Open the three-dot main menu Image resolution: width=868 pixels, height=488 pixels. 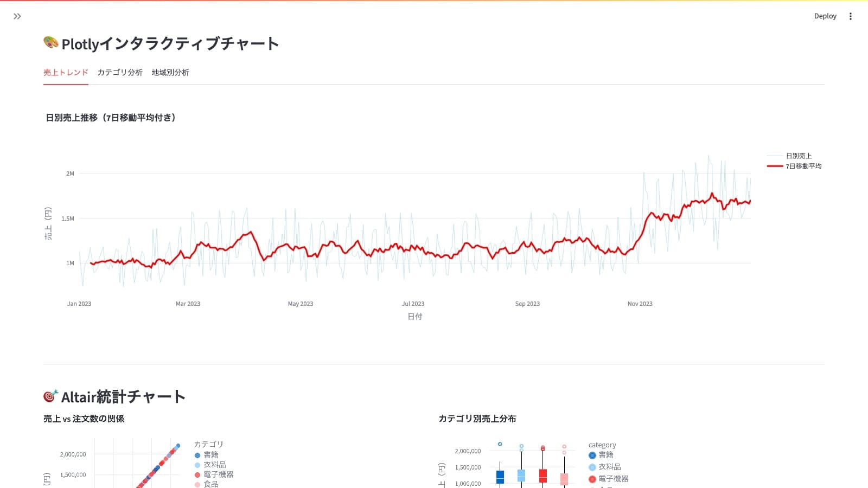pos(850,16)
